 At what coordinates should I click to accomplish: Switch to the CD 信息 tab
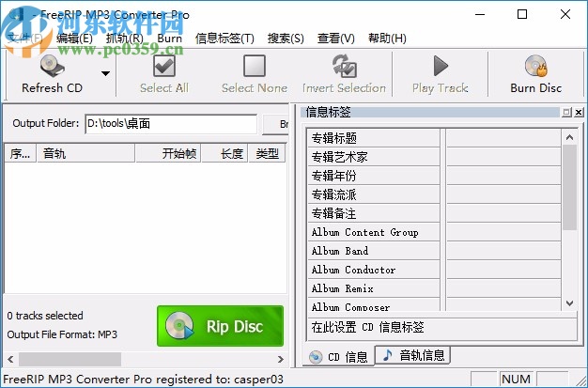338,356
